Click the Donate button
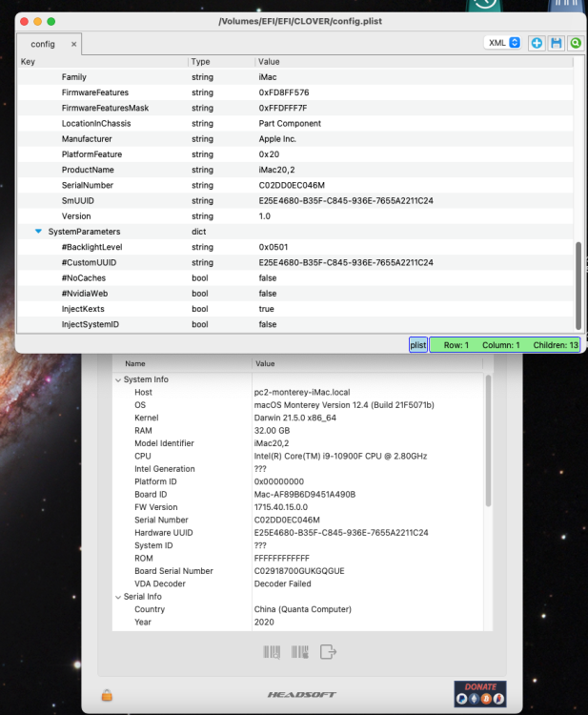Image resolution: width=588 pixels, height=715 pixels. pos(480,694)
